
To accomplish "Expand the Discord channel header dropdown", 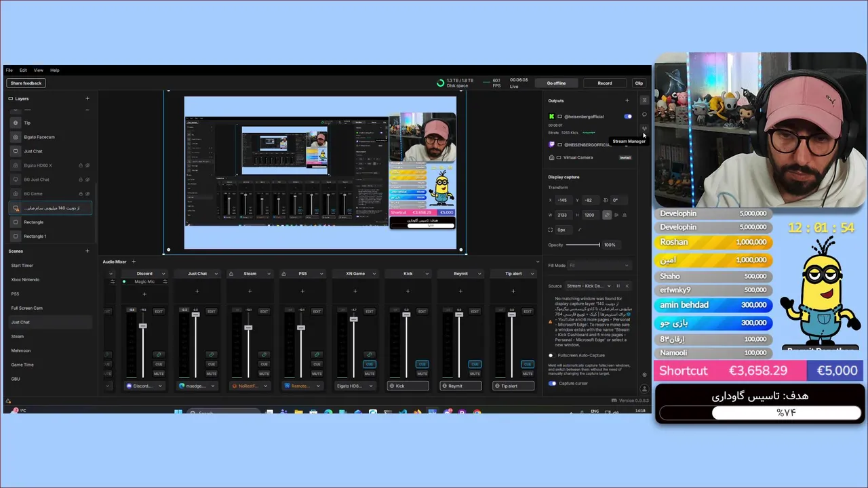I will coord(163,274).
